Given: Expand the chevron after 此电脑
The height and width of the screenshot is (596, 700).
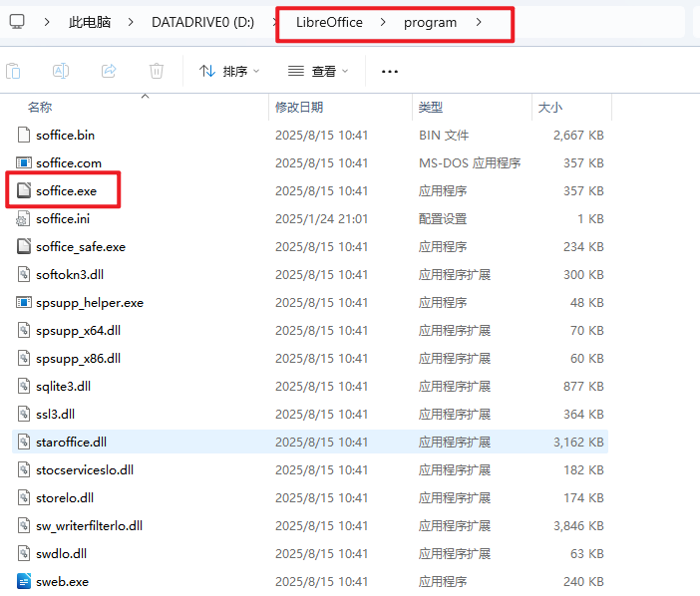Looking at the screenshot, I should (x=131, y=22).
